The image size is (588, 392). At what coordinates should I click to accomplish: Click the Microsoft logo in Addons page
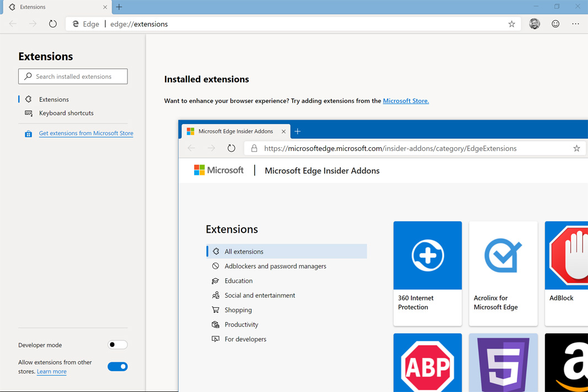219,170
